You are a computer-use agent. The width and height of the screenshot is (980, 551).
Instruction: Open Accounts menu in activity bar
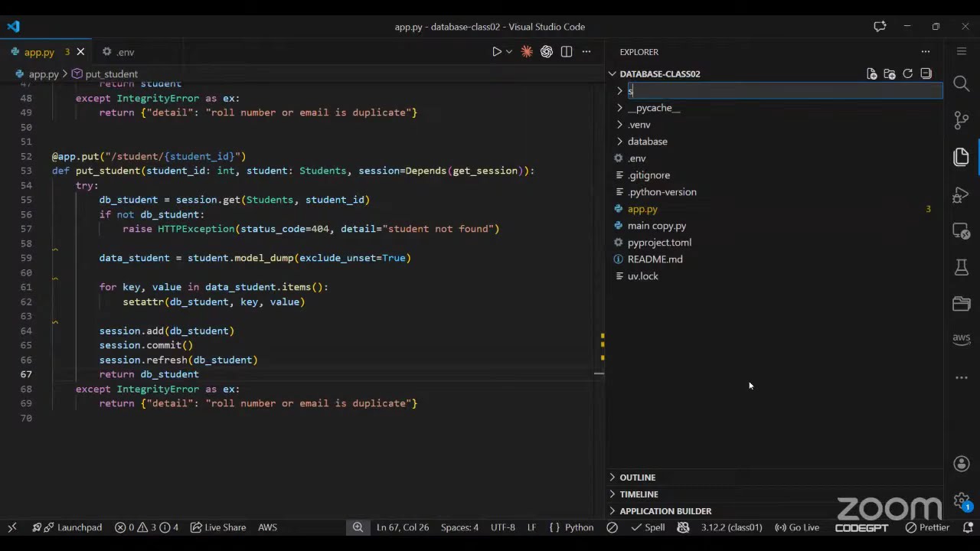click(x=962, y=464)
